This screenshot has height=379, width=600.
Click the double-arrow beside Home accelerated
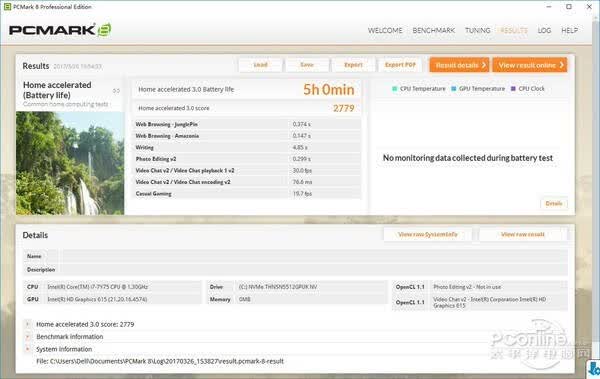(x=116, y=91)
